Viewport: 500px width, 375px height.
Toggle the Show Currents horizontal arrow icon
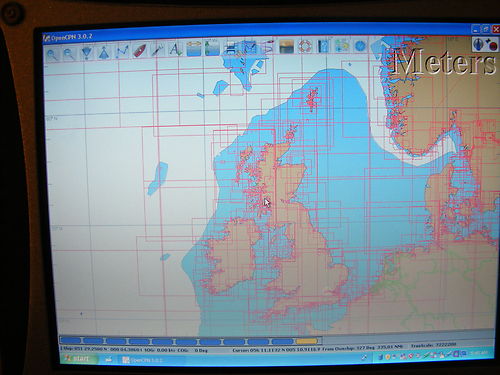tap(194, 49)
